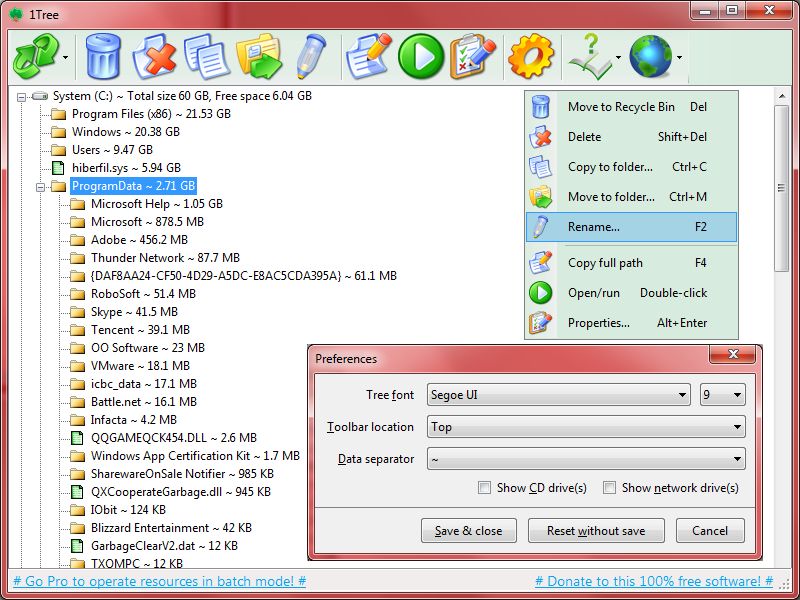
Task: Enable Show CD drive(s)
Action: (484, 487)
